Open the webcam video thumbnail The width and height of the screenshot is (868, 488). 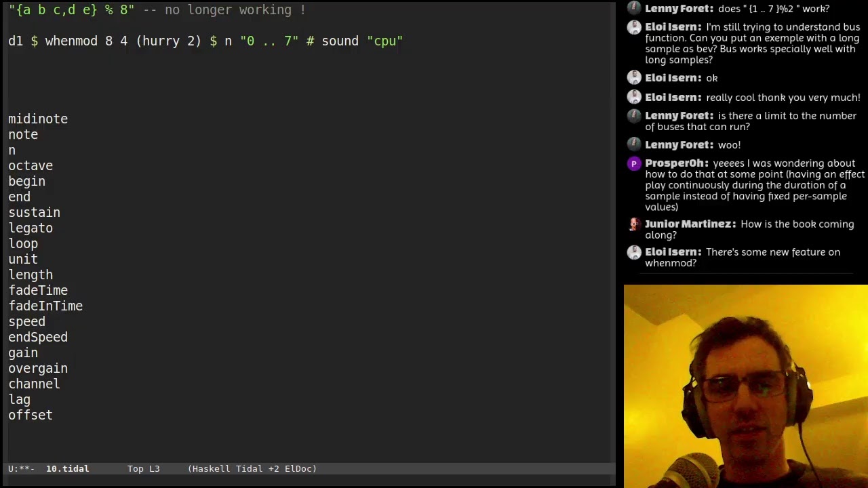tap(746, 386)
